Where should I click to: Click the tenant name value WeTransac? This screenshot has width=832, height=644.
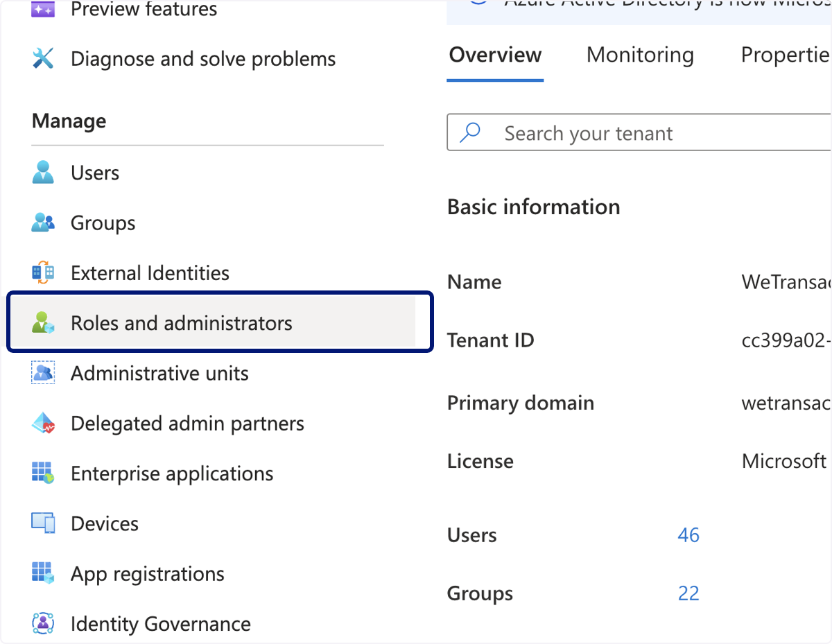click(786, 282)
